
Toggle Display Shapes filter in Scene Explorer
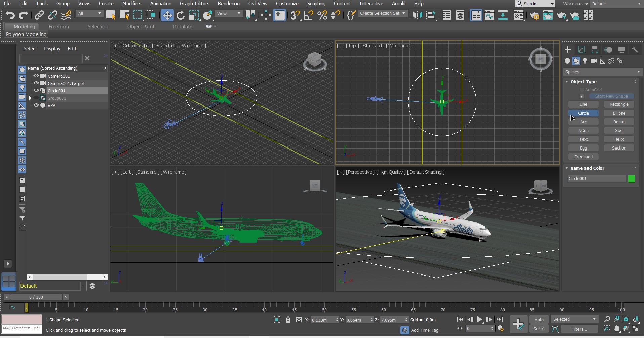[22, 78]
